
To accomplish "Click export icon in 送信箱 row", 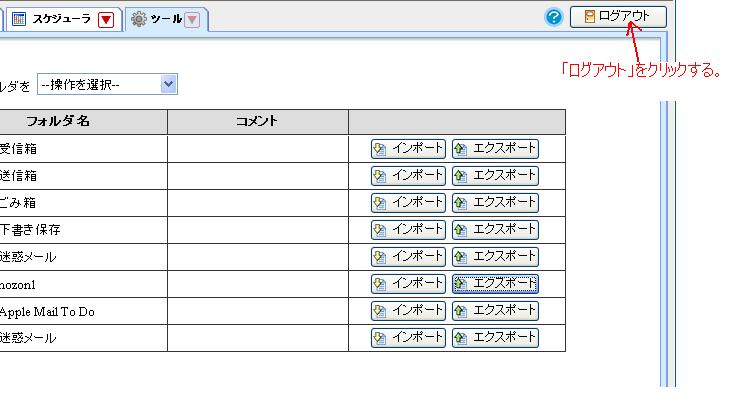I will pos(460,176).
